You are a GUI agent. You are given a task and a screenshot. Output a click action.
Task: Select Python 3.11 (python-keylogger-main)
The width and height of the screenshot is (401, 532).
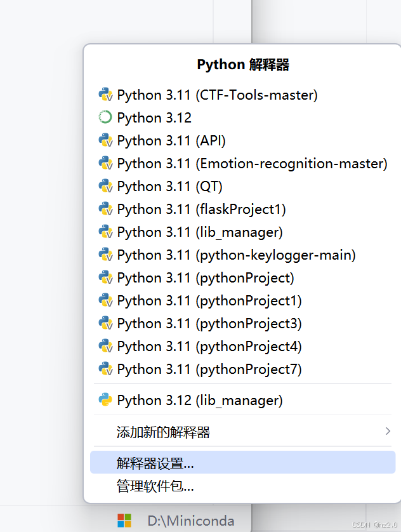[x=243, y=255]
